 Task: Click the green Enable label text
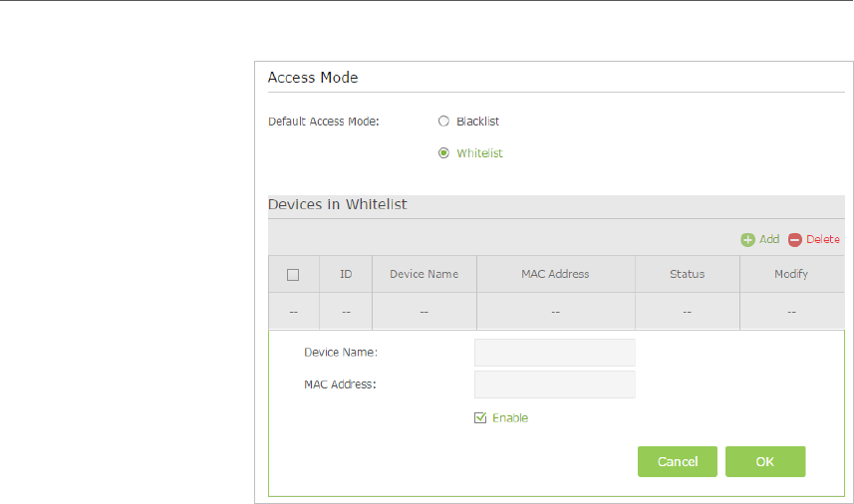(x=510, y=418)
